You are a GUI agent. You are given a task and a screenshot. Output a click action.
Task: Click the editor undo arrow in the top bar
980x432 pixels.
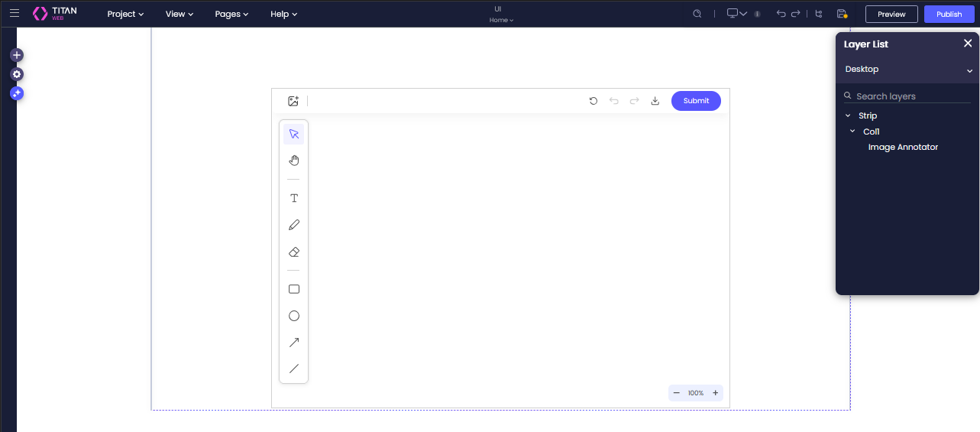click(781, 14)
